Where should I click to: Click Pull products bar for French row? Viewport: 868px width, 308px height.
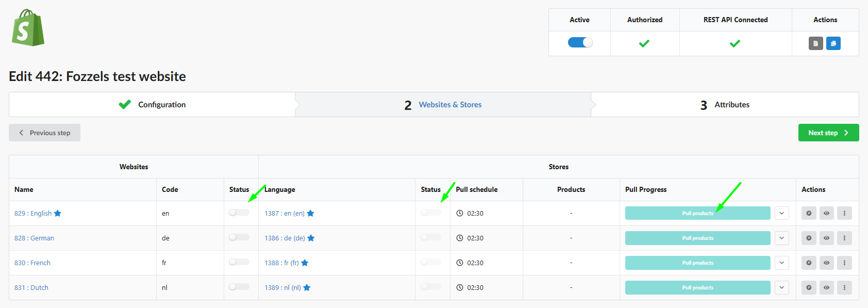tap(697, 263)
